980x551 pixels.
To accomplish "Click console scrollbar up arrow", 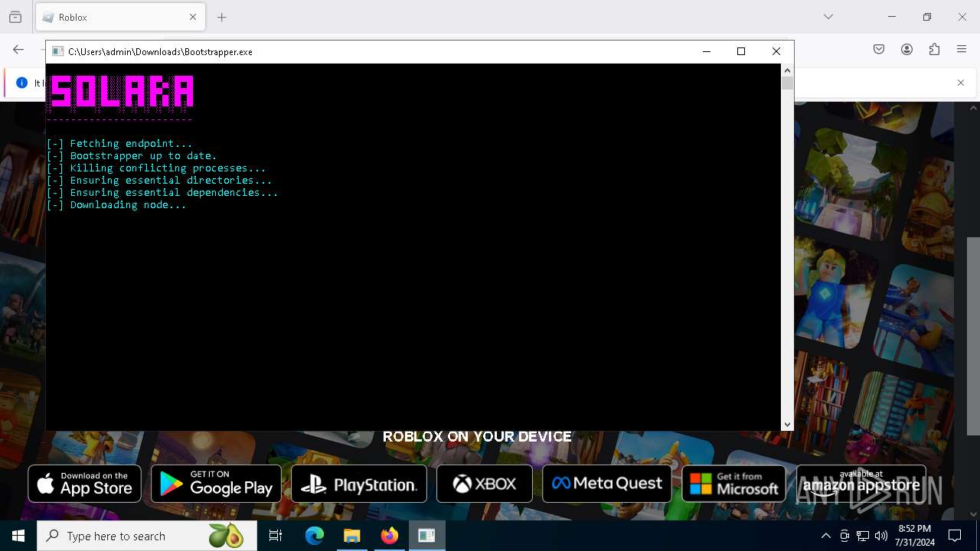I will pyautogui.click(x=787, y=70).
